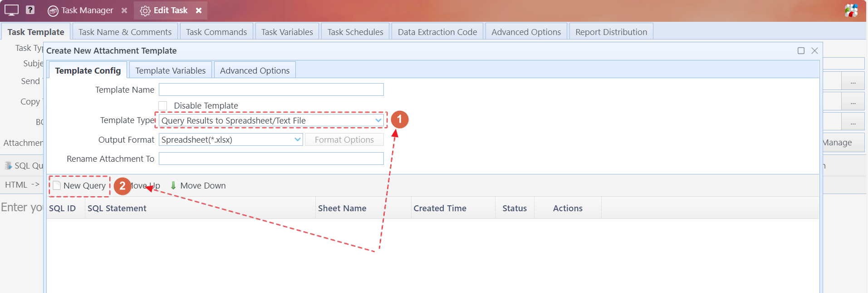The image size is (868, 293).
Task: Click the Task Manager tab label
Action: coord(87,10)
